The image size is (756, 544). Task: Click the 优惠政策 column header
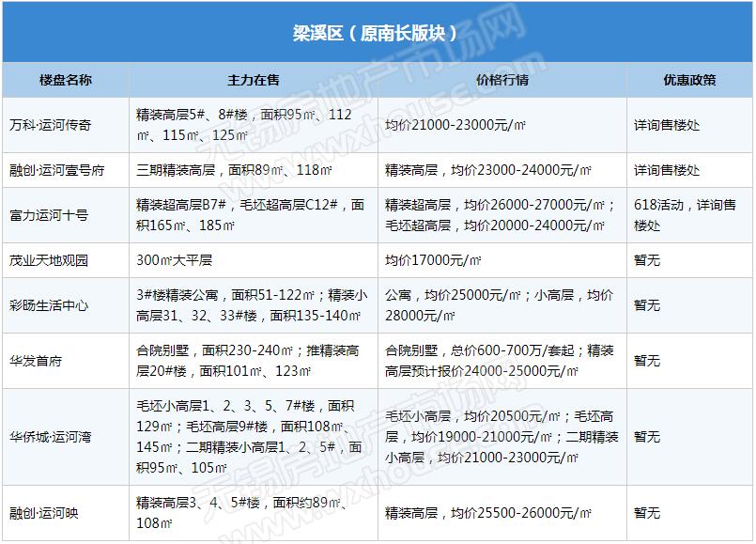point(689,80)
